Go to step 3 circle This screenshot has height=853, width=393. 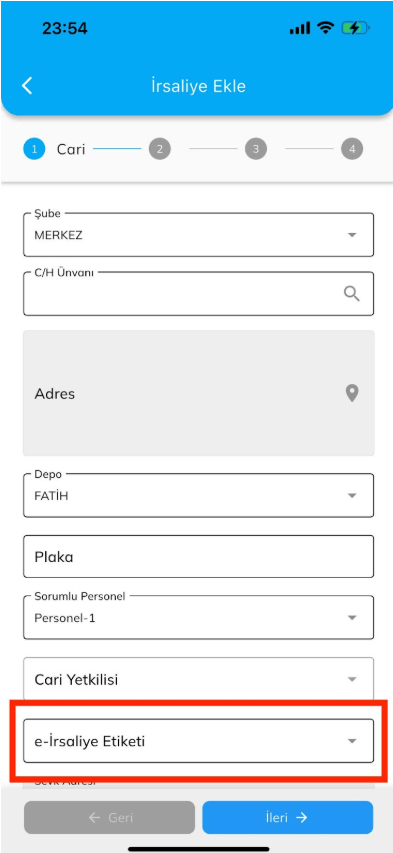point(256,149)
